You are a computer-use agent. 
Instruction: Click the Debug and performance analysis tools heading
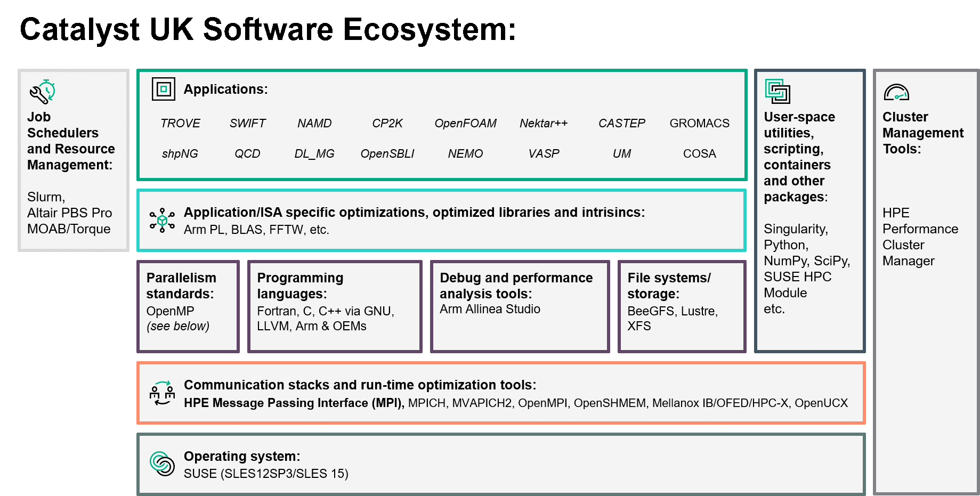516,286
